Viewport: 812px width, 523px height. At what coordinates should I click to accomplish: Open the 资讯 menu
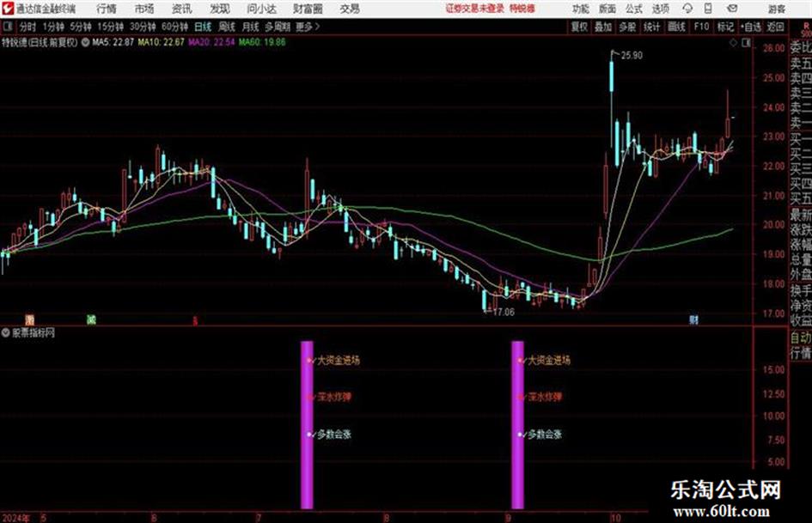182,9
